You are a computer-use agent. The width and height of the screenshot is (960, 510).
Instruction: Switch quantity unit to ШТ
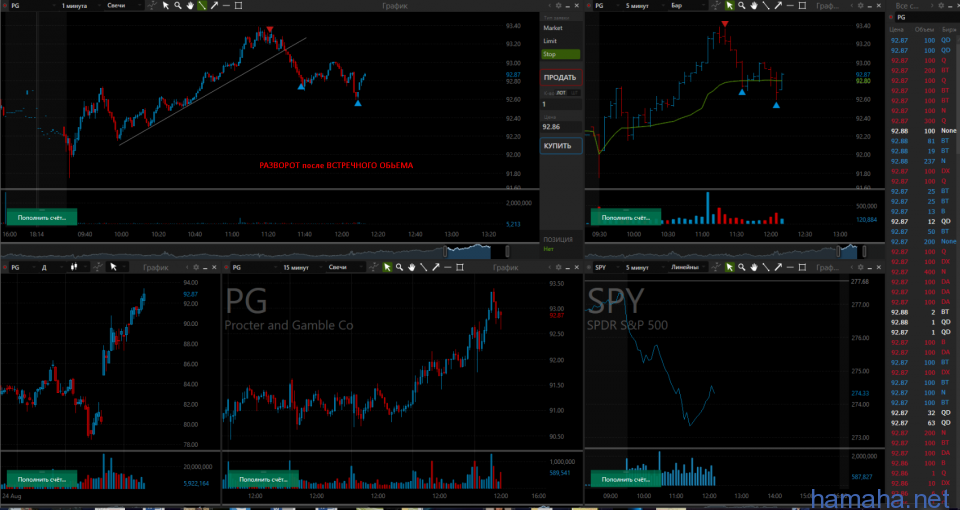tap(575, 93)
